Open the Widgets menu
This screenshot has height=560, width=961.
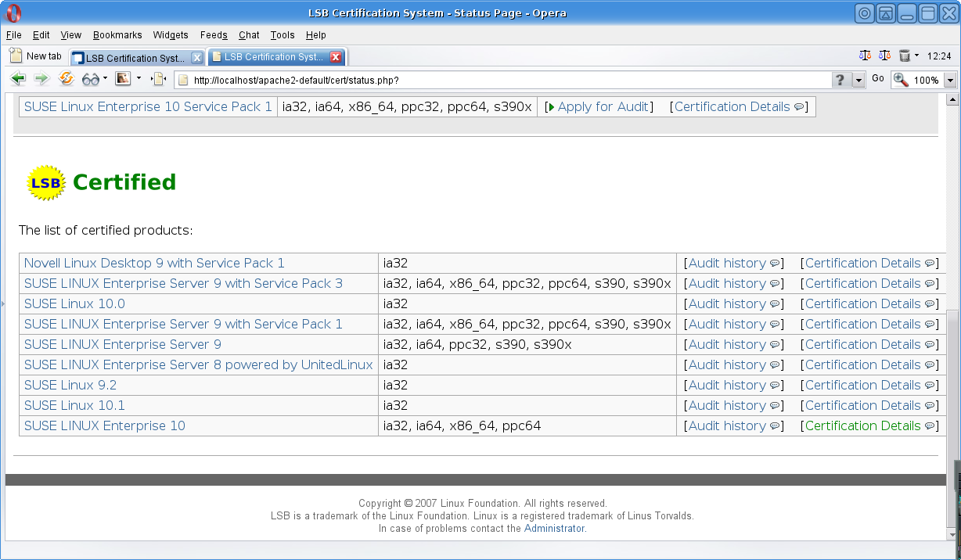click(x=171, y=35)
